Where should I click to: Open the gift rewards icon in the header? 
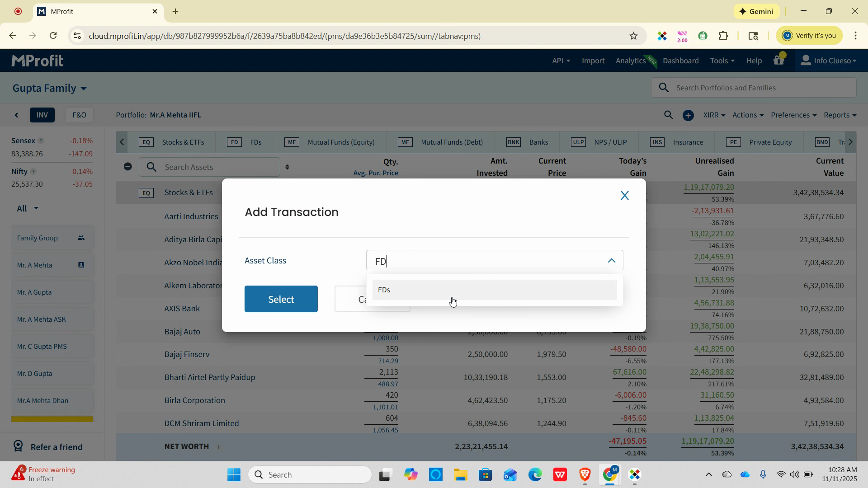coord(778,60)
